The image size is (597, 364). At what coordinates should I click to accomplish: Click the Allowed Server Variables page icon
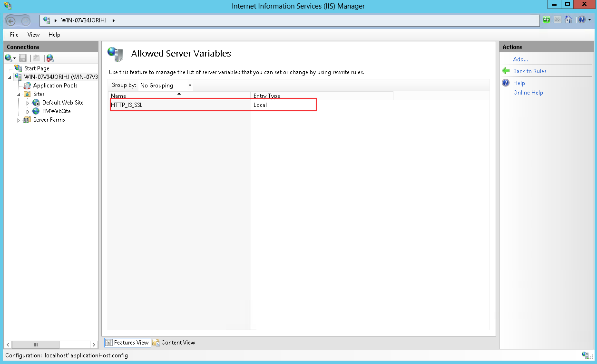115,54
